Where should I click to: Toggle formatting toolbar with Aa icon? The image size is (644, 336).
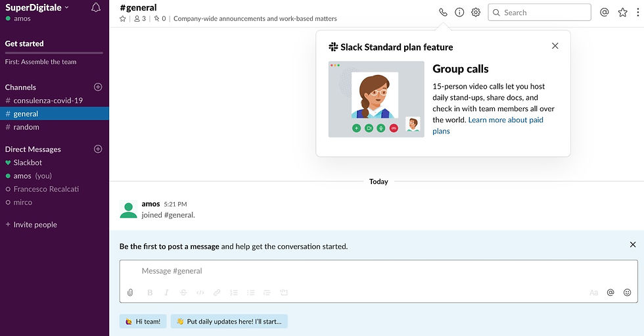pos(594,293)
